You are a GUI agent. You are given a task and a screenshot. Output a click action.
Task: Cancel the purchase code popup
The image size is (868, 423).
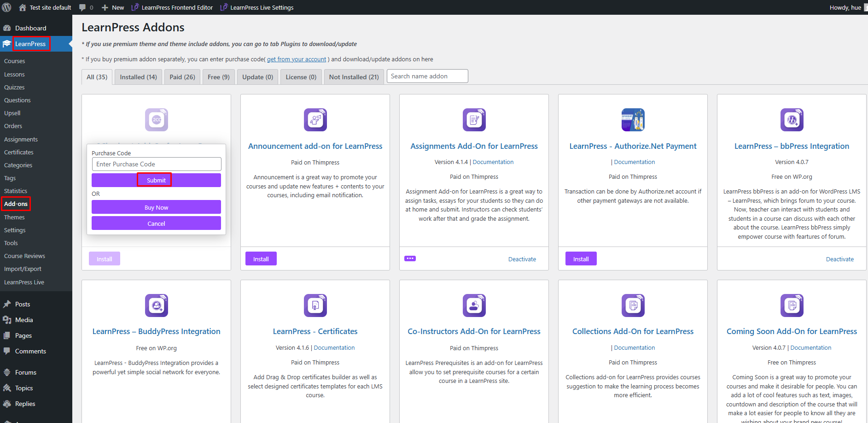tap(156, 223)
